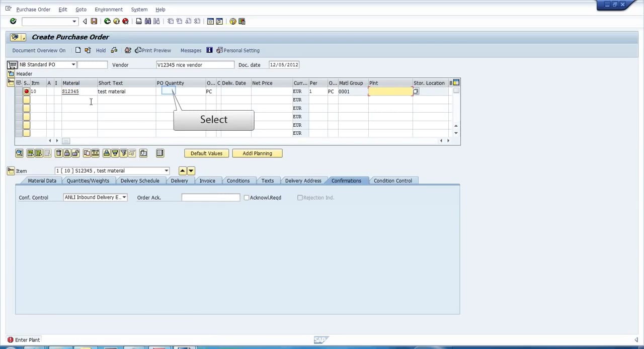Click the yellow Help question mark icon
The width and height of the screenshot is (644, 349).
coord(233,21)
